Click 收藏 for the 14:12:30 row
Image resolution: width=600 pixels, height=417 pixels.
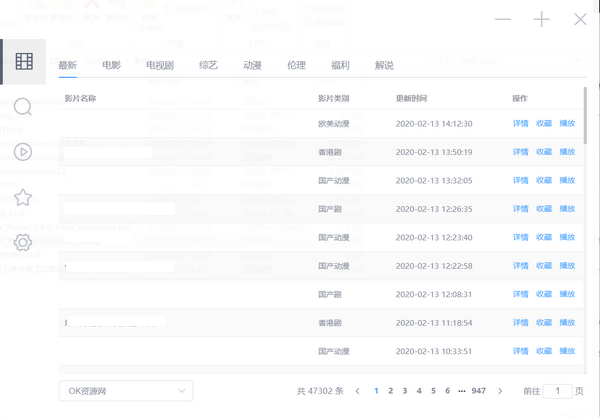point(543,124)
